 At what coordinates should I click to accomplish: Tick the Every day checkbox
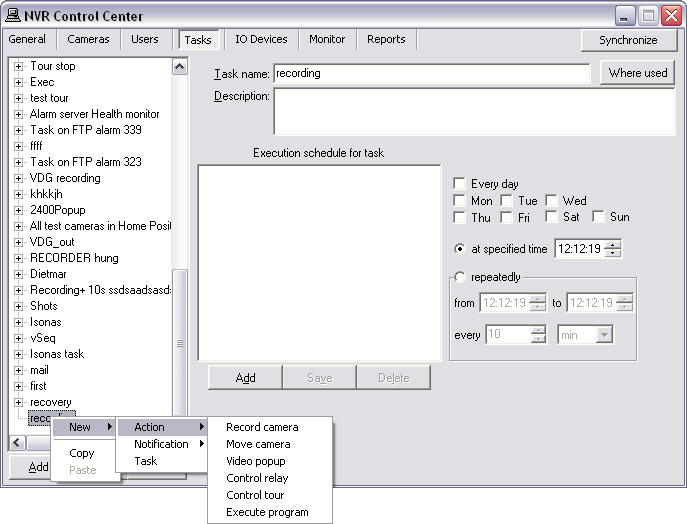pyautogui.click(x=459, y=184)
